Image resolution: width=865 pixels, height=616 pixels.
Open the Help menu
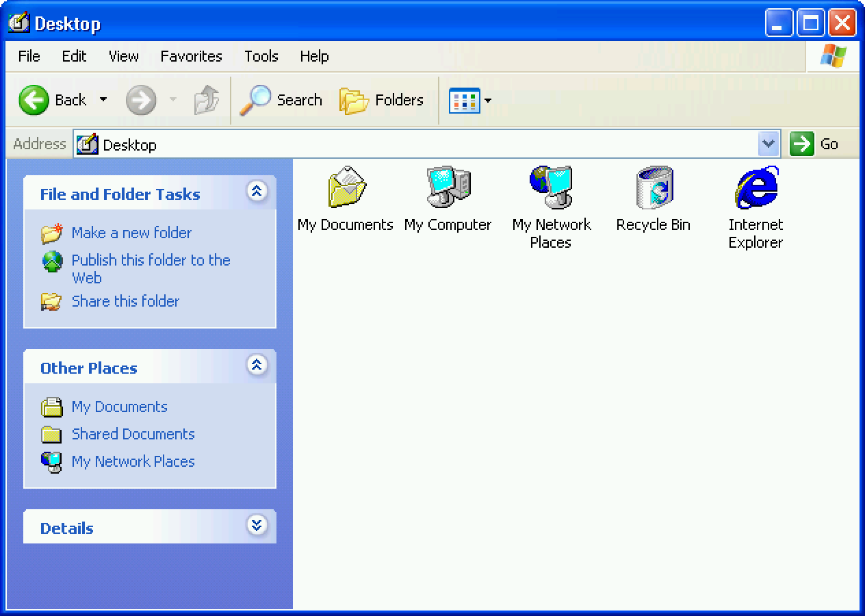[314, 56]
